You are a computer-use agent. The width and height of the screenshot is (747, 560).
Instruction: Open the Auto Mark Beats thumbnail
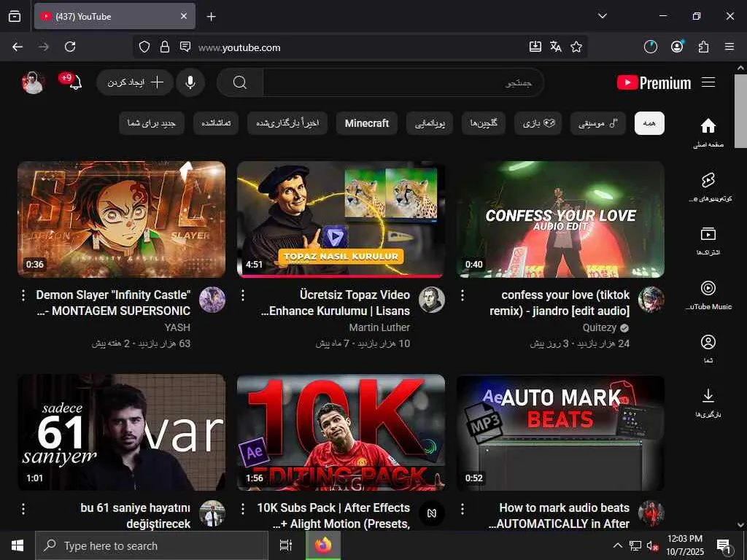coord(560,433)
